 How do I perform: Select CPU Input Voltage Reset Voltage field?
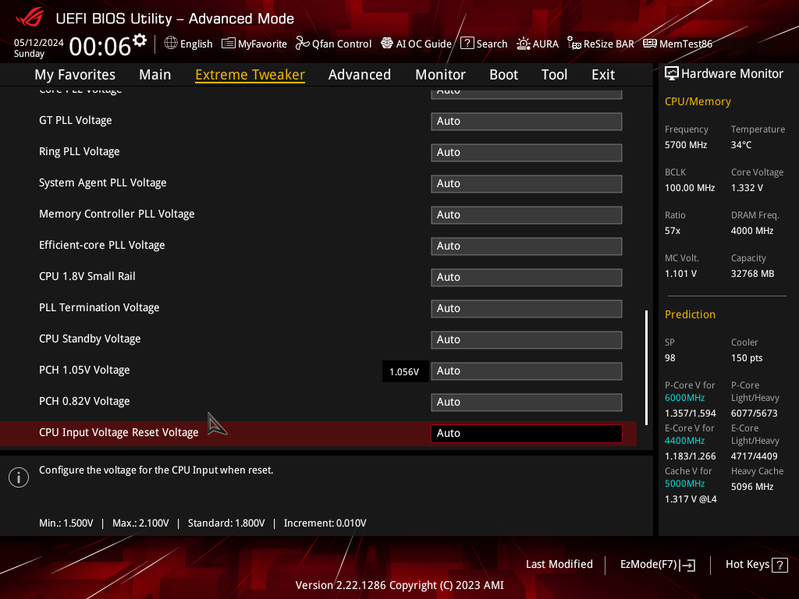526,433
